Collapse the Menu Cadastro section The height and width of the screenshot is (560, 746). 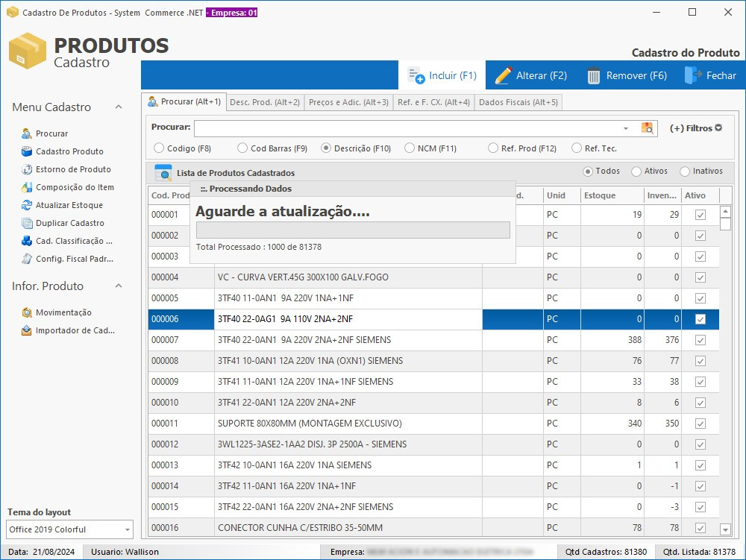pyautogui.click(x=118, y=107)
